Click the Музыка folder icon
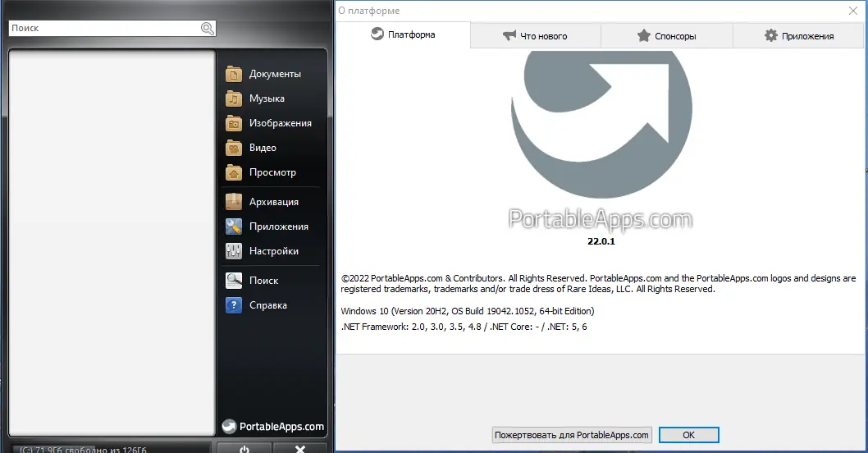Screen dimensions: 868x453 tap(234, 98)
